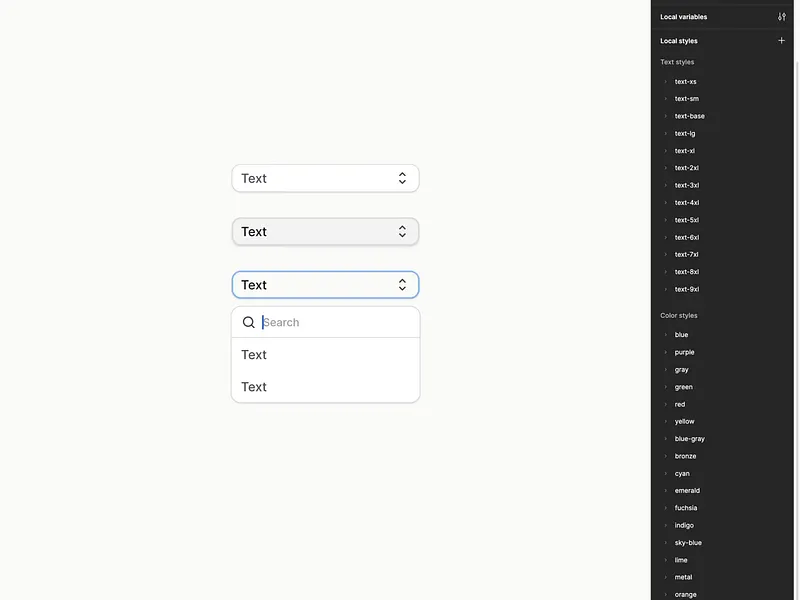The height and width of the screenshot is (600, 800).
Task: Expand the blue color style group
Action: point(666,335)
